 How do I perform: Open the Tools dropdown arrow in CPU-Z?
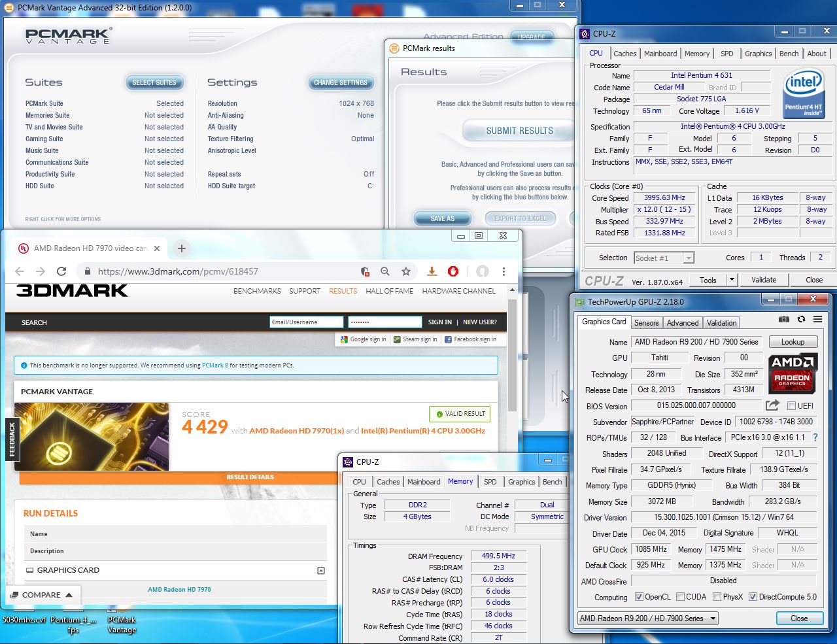click(x=732, y=280)
